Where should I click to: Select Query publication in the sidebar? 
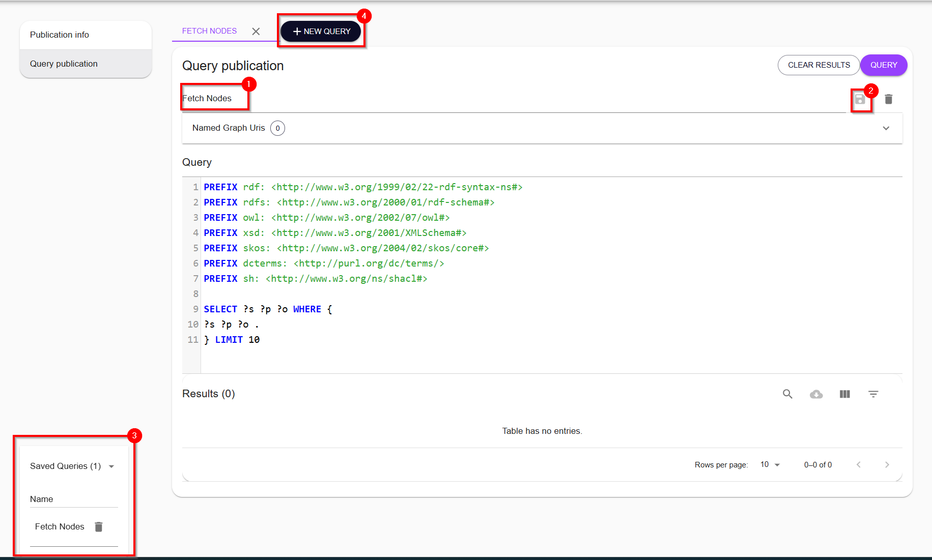pos(64,64)
